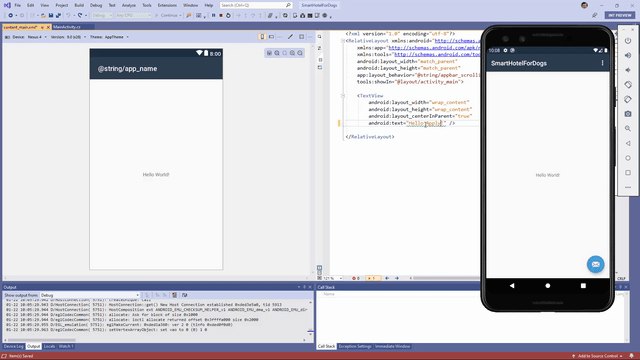Click the Save file icon in the toolbar

51,16
